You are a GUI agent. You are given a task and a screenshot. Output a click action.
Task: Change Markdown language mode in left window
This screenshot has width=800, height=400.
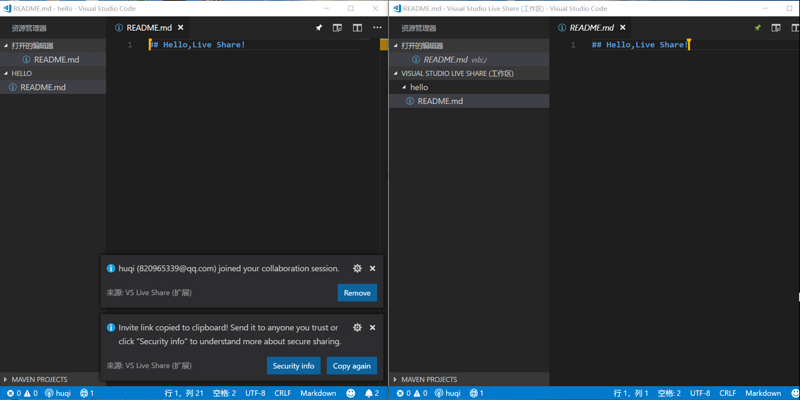pyautogui.click(x=318, y=393)
